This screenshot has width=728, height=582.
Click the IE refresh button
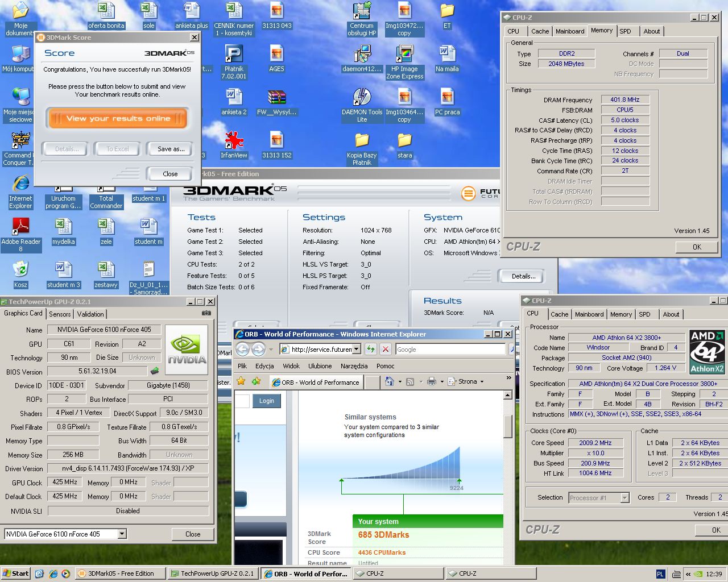(371, 349)
